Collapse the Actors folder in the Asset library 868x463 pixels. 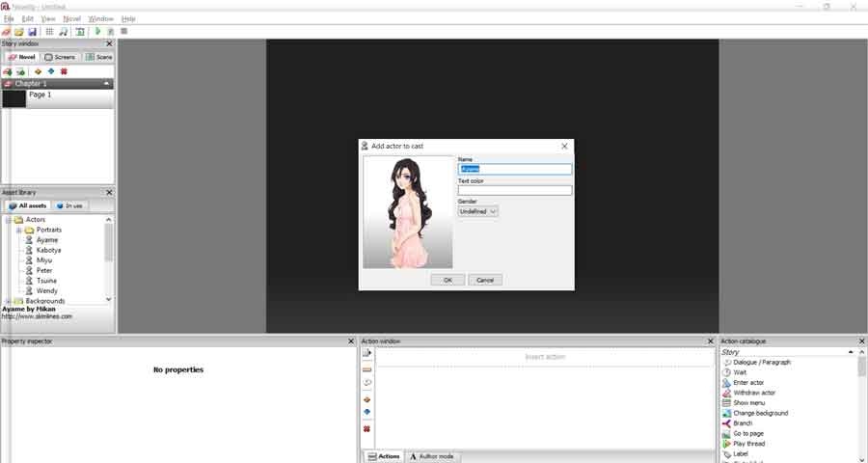click(x=9, y=220)
